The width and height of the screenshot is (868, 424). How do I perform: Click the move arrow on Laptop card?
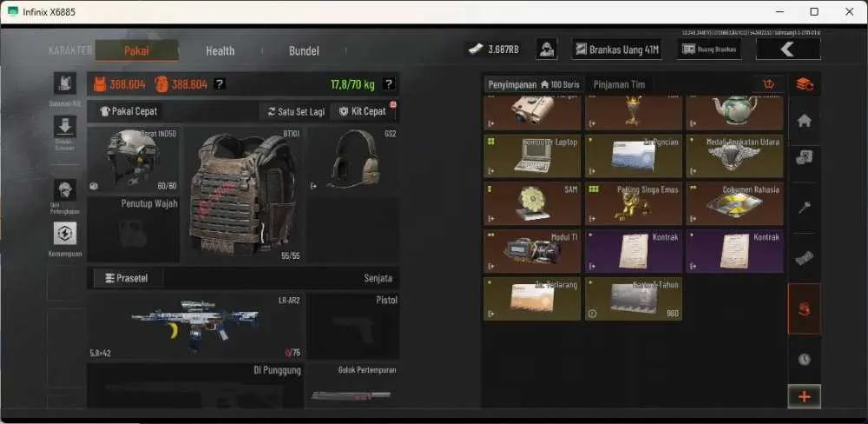pyautogui.click(x=490, y=171)
